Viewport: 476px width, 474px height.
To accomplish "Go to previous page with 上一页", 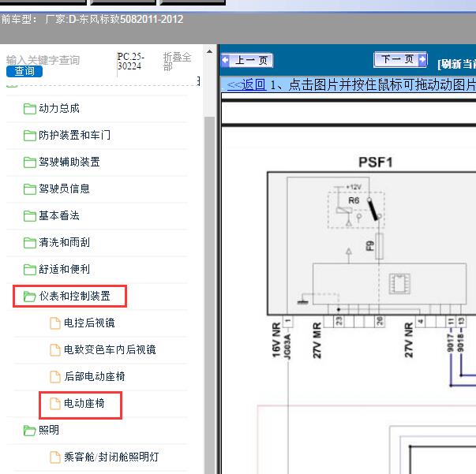I will click(x=247, y=61).
